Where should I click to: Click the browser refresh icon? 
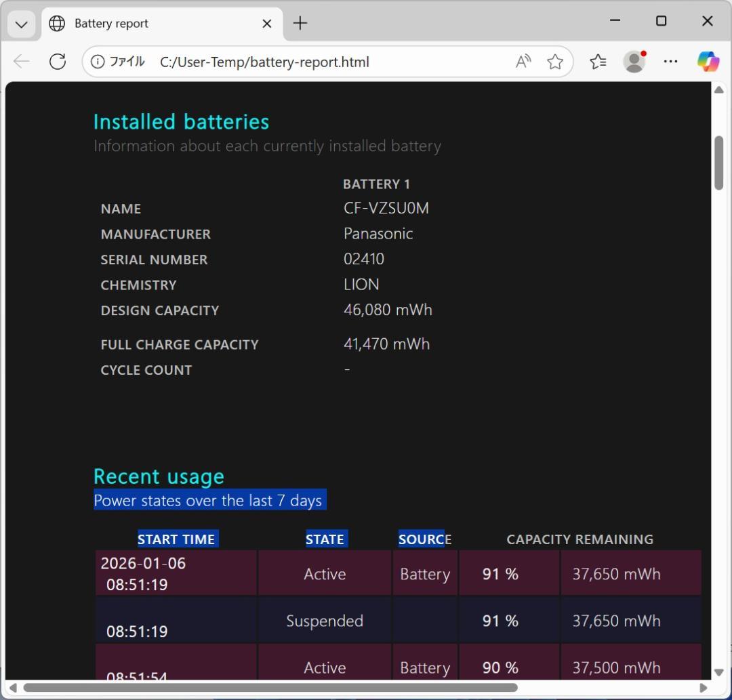(58, 62)
